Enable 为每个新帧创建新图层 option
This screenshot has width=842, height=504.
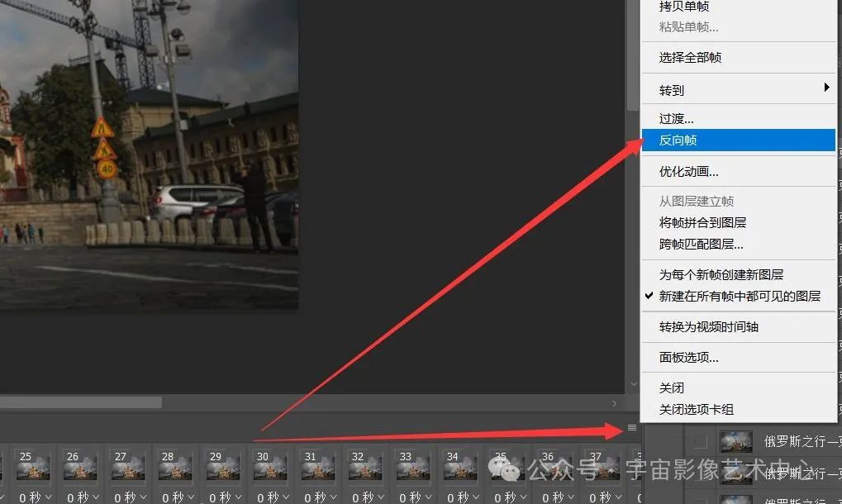[721, 274]
